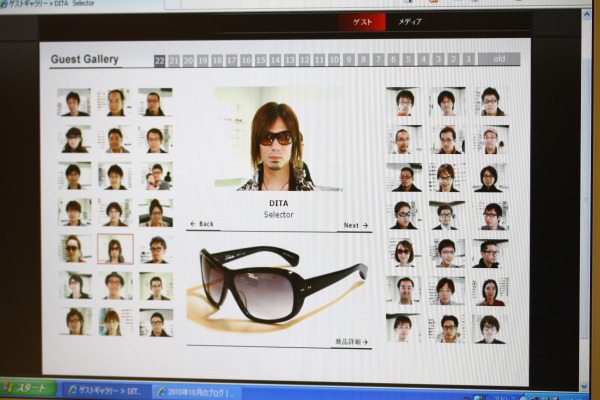The image size is (600, 400).
Task: Click the 'DITA' brand name text
Action: [279, 203]
